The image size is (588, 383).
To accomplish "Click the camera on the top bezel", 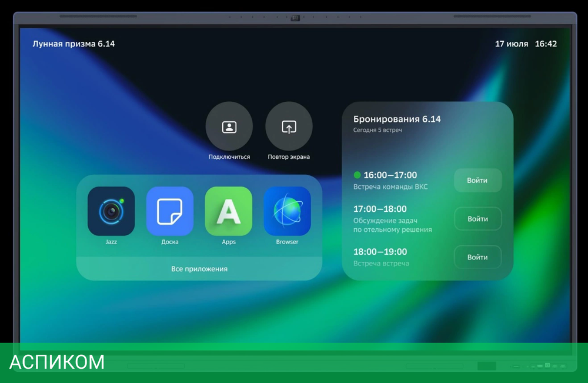I will coord(295,18).
